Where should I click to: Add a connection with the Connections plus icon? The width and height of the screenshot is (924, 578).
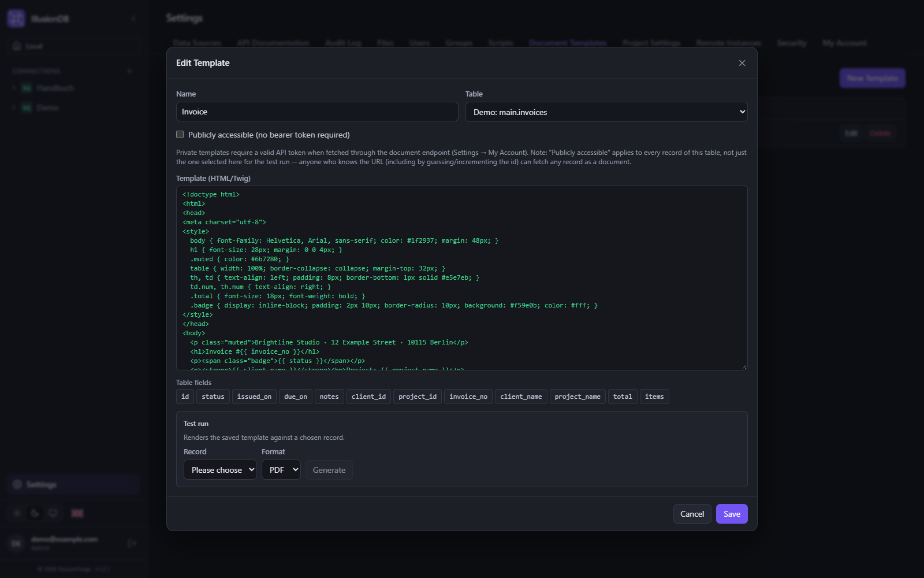(129, 71)
